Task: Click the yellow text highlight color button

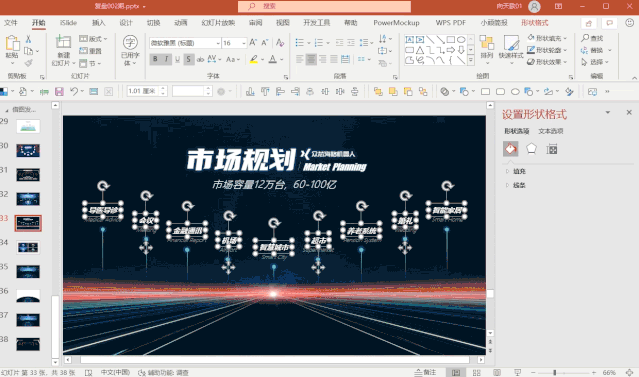Action: click(x=253, y=60)
